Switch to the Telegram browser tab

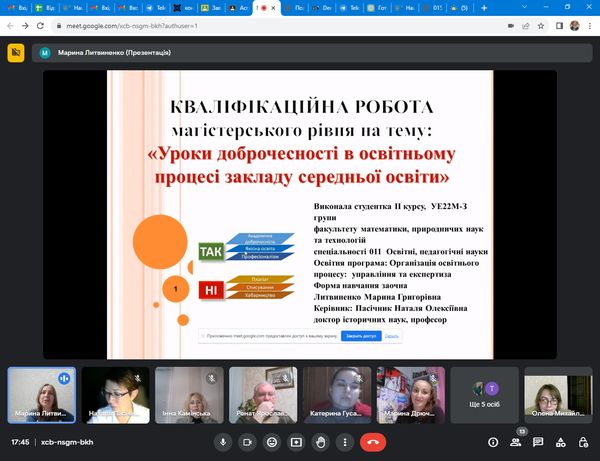[159, 7]
